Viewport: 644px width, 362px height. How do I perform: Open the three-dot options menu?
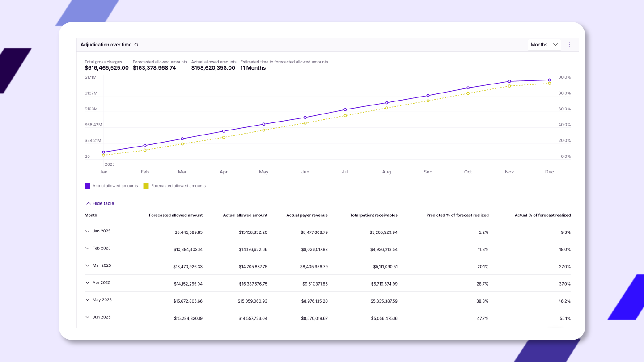click(x=569, y=45)
